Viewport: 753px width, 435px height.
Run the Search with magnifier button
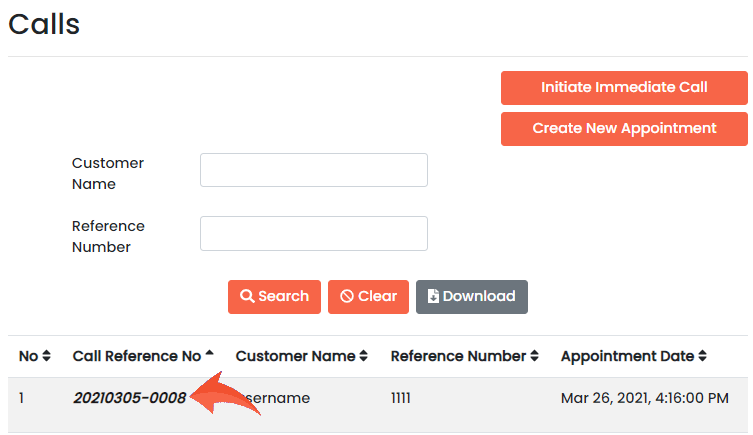point(274,297)
